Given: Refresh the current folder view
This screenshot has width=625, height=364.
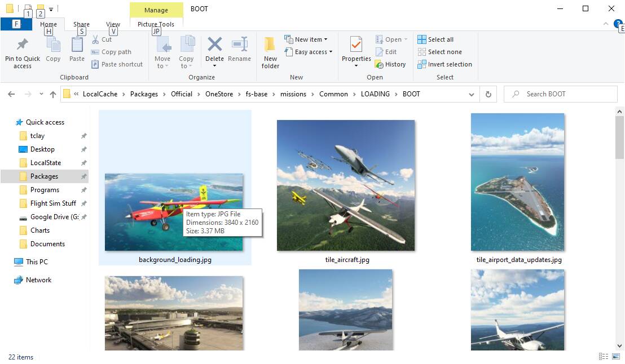Looking at the screenshot, I should tap(488, 94).
